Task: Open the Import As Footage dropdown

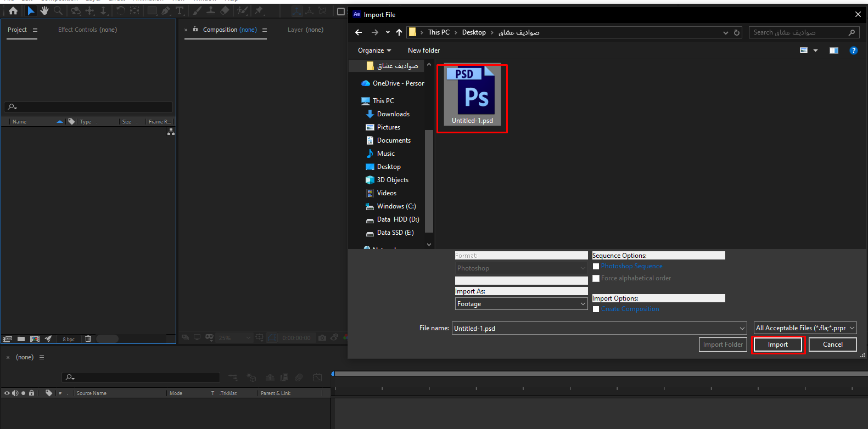Action: coord(521,304)
